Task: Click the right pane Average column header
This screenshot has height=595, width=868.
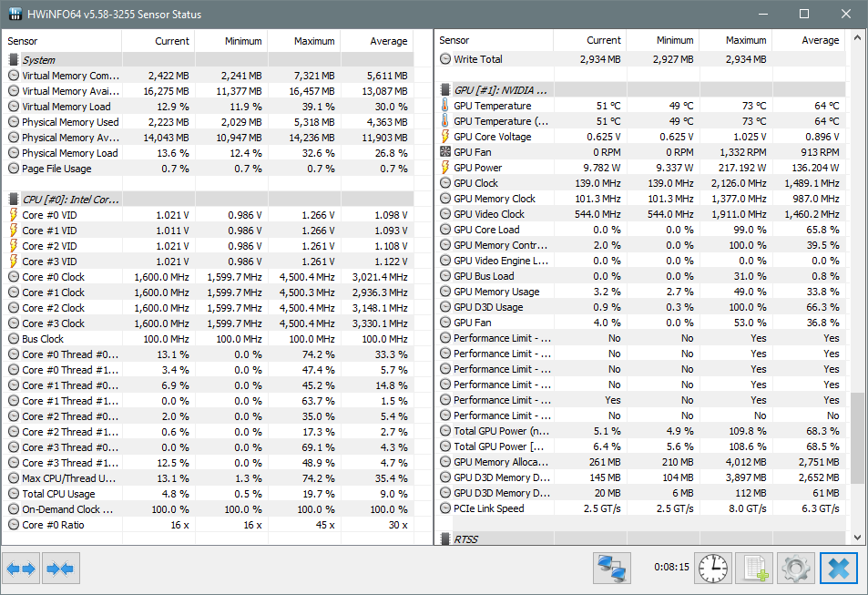Action: [x=809, y=40]
